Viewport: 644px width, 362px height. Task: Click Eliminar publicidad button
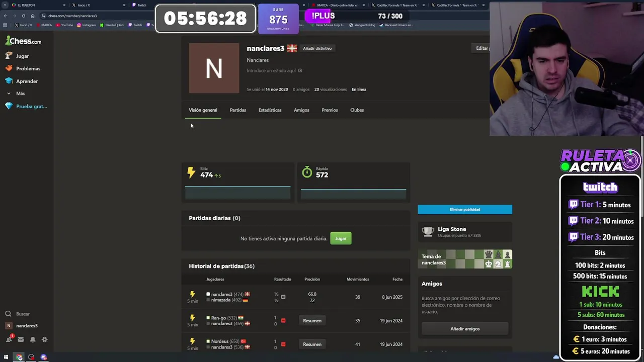point(465,210)
